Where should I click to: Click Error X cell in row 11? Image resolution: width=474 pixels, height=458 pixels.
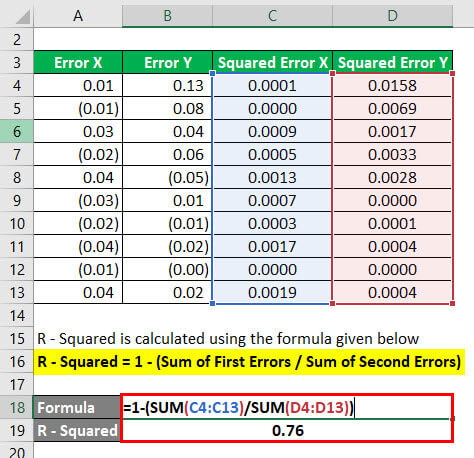pyautogui.click(x=78, y=246)
